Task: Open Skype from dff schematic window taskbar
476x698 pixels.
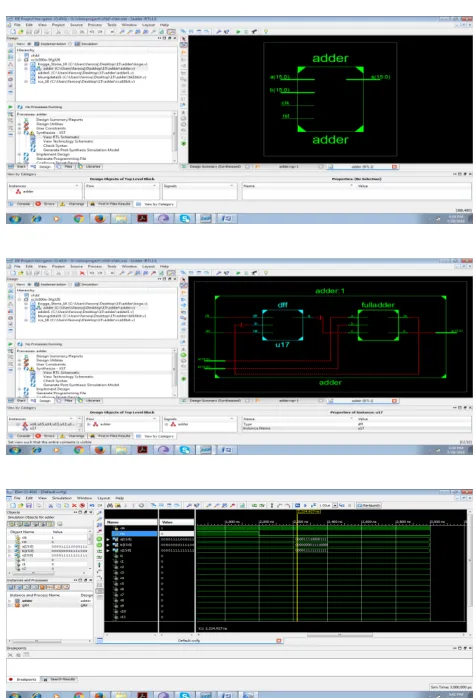Action: pyautogui.click(x=185, y=450)
